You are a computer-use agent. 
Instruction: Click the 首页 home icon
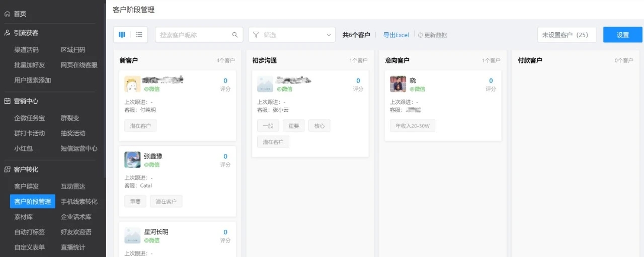pos(7,14)
